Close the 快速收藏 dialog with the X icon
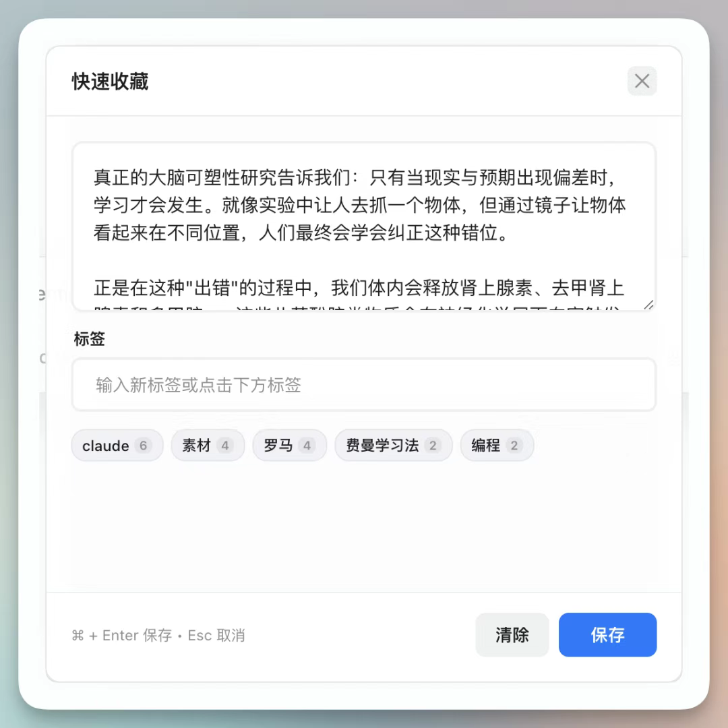This screenshot has width=728, height=728. (642, 82)
